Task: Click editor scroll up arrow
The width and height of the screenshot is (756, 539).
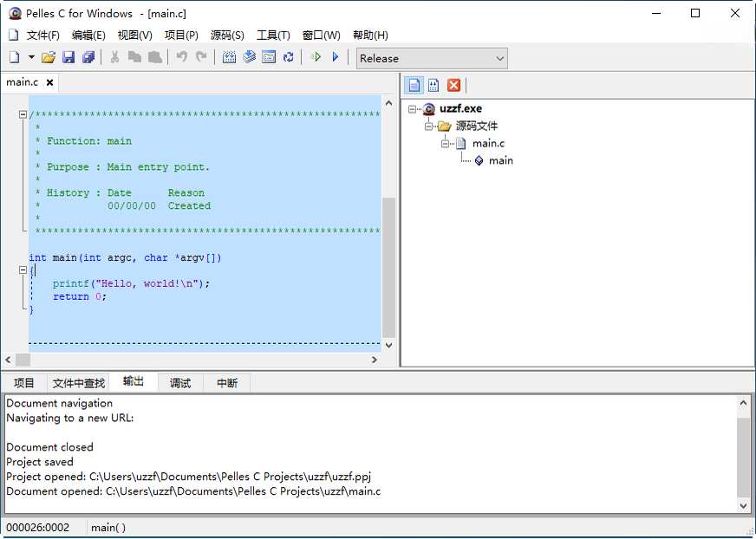Action: (x=388, y=103)
